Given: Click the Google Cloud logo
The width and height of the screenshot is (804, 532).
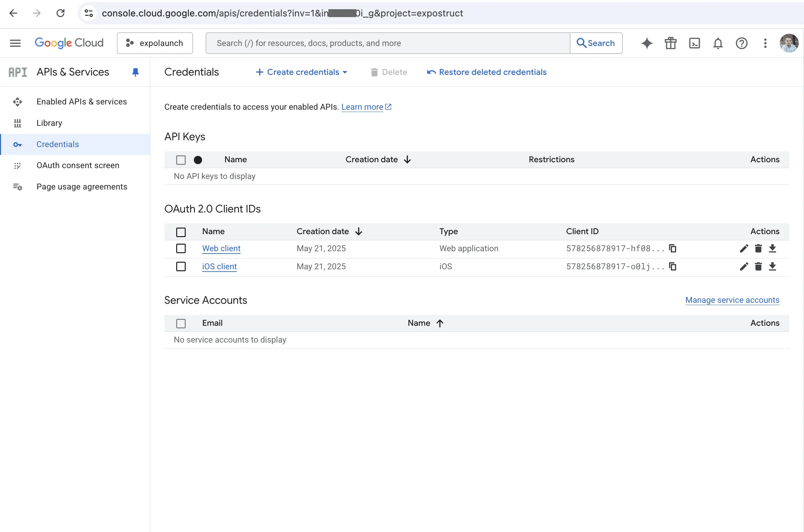Looking at the screenshot, I should (69, 43).
